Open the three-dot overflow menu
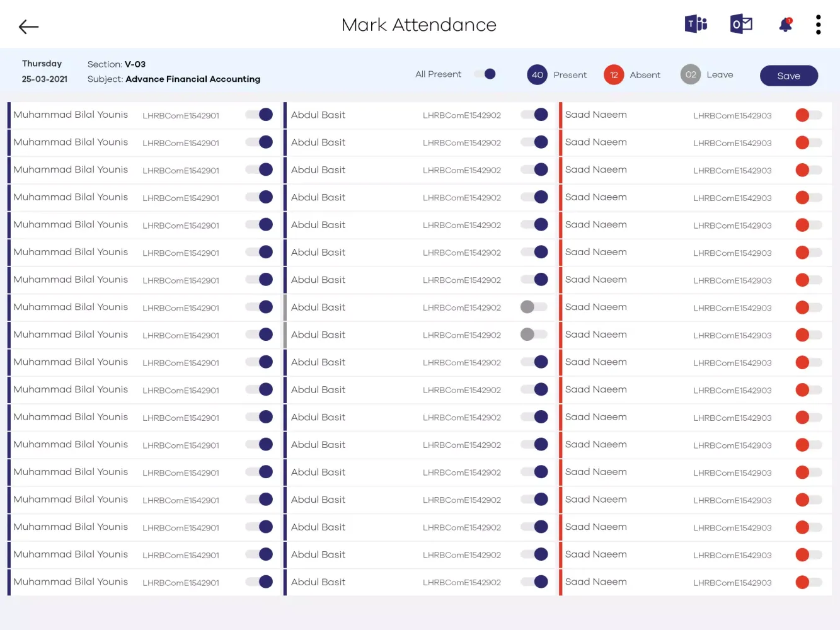840x630 pixels. (818, 25)
